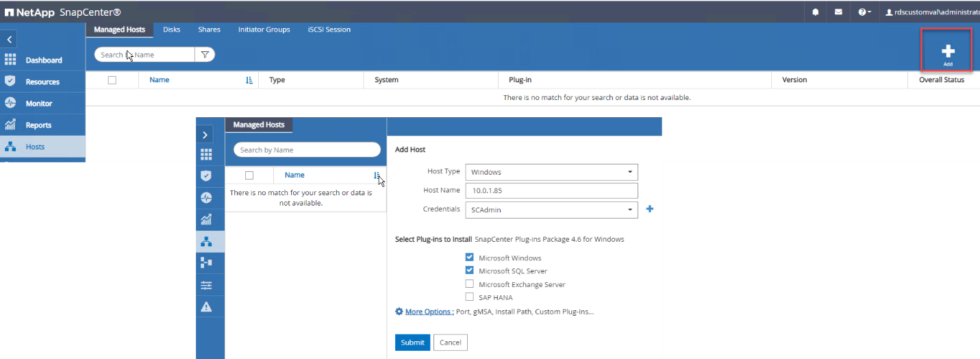Open the notifications bell icon
The width and height of the screenshot is (980, 359).
(x=816, y=12)
